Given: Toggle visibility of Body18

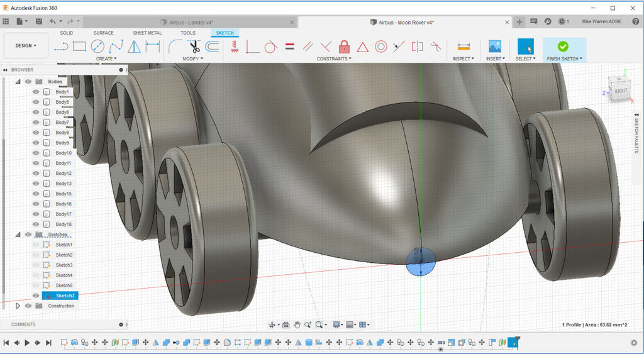Looking at the screenshot, I should pos(36,224).
